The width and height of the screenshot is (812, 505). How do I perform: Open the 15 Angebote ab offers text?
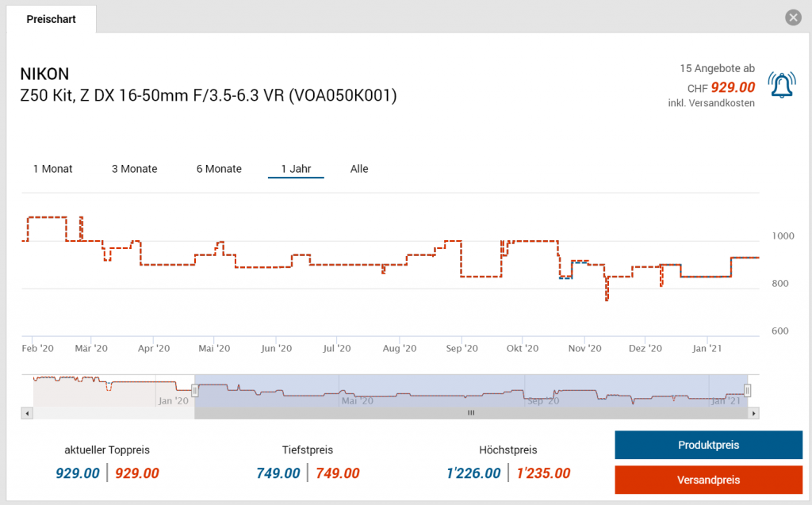pyautogui.click(x=717, y=68)
